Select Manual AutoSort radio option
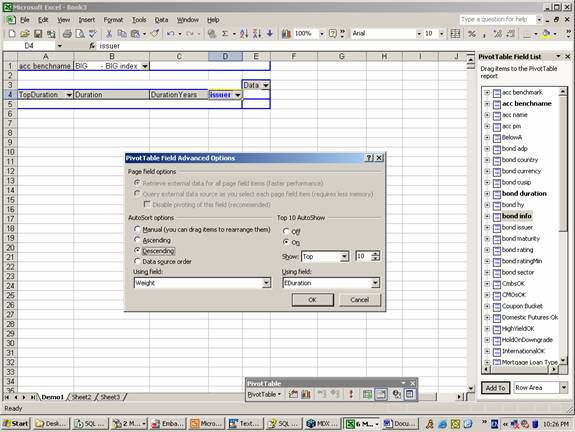575x432 pixels. click(137, 229)
